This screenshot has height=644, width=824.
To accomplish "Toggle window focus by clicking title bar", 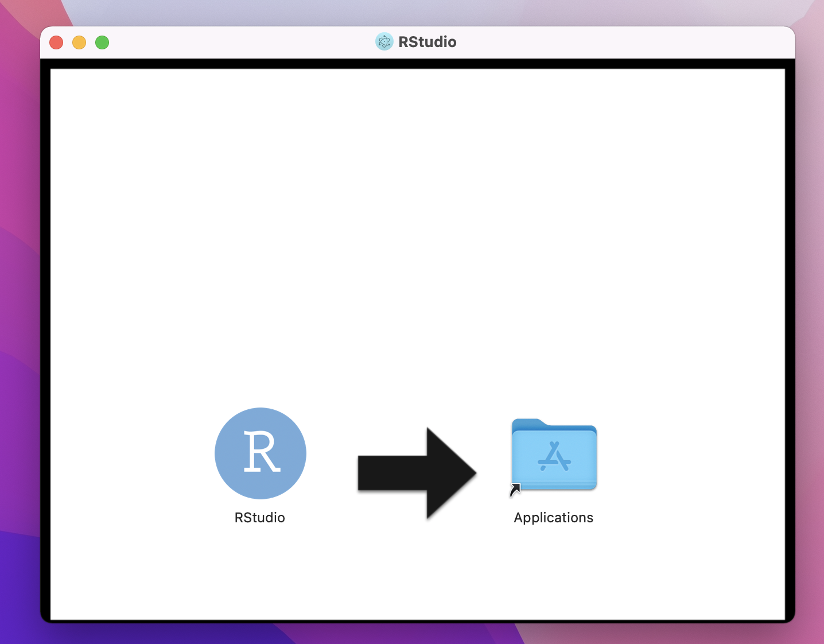I will click(230, 41).
